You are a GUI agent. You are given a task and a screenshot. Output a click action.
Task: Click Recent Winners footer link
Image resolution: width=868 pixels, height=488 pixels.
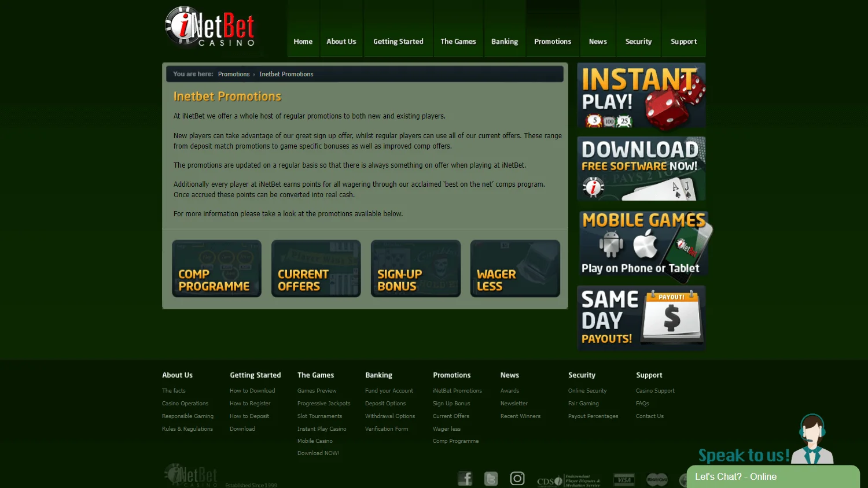point(520,416)
